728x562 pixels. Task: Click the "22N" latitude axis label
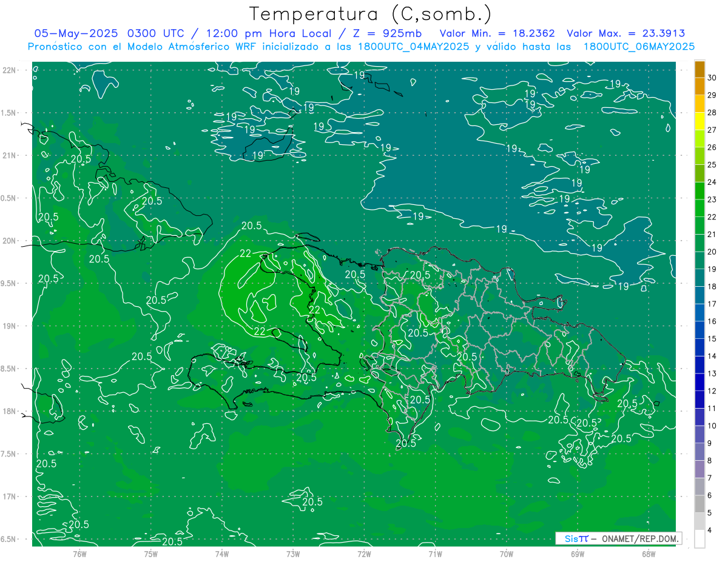[x=10, y=70]
